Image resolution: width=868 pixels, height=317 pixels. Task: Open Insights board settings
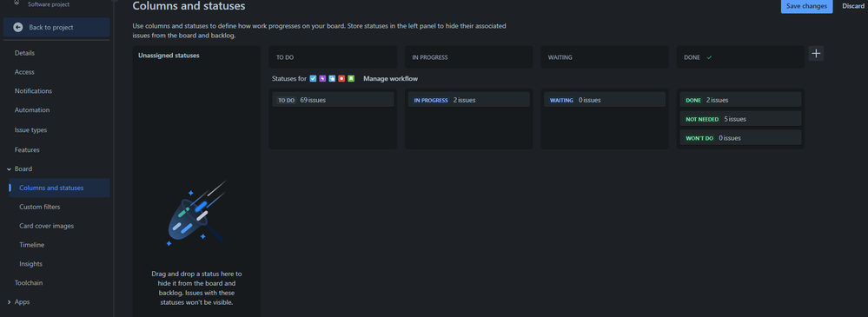coord(30,264)
